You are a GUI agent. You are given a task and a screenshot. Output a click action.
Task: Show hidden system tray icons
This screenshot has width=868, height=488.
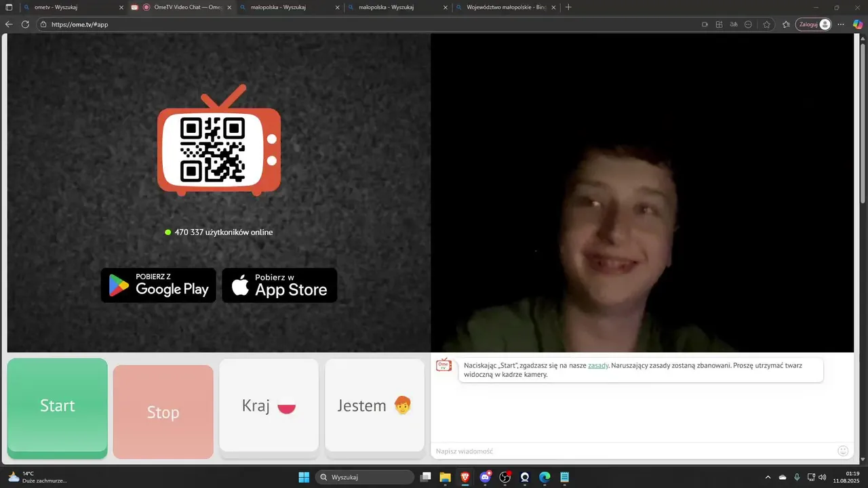[768, 477]
